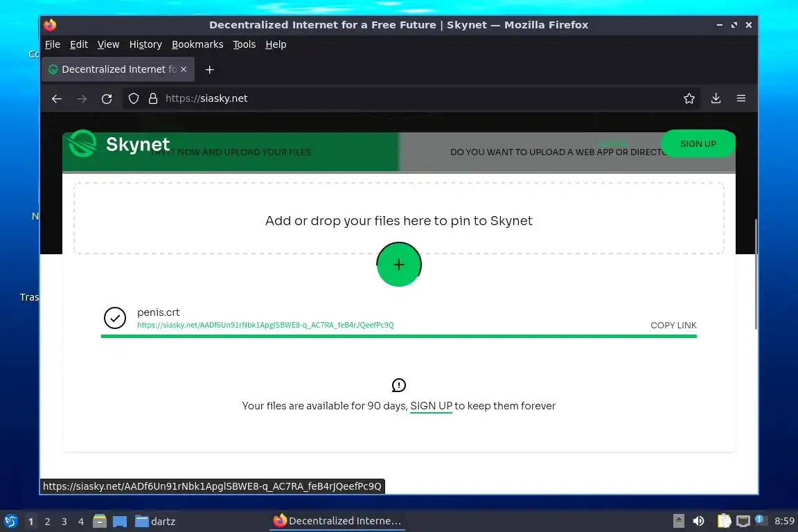
Task: Click the removable media tray icon
Action: click(x=678, y=521)
